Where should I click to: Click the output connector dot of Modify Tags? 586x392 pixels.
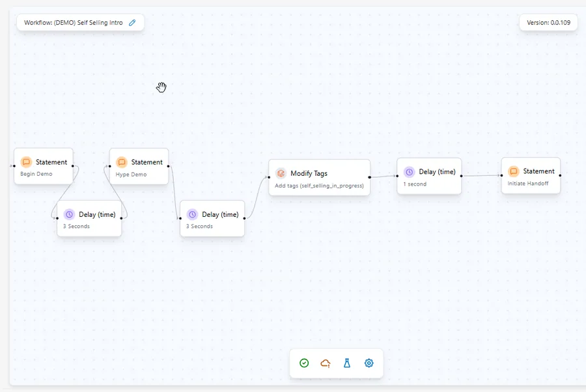370,178
